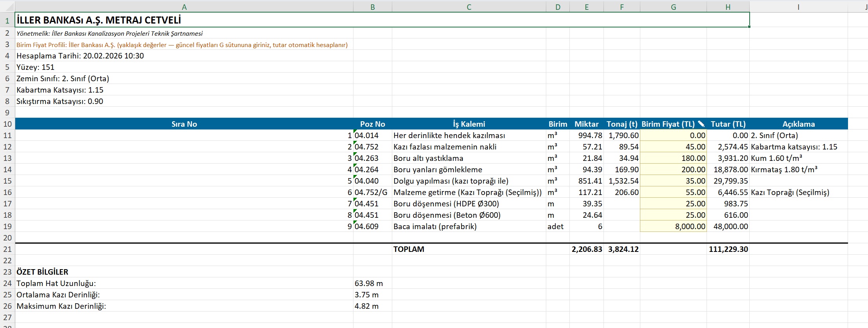868x328 pixels.
Task: Click unit price for Boru döşenmesi HDPE Ø300
Action: point(673,204)
